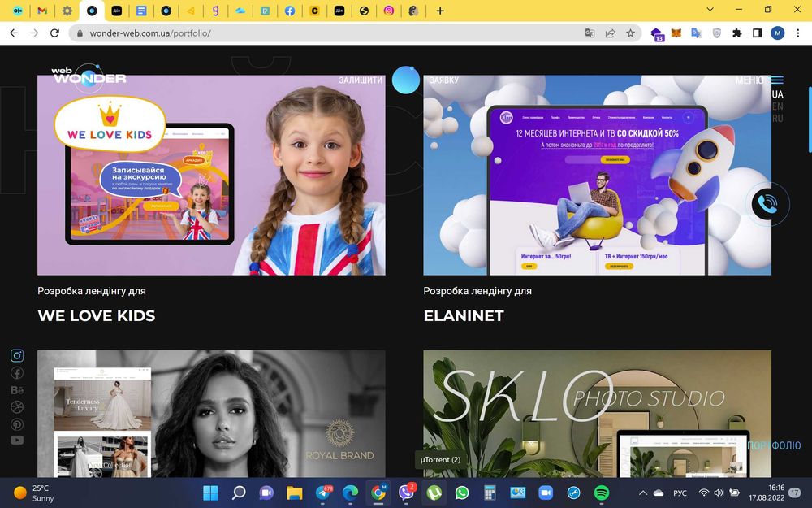Switch to the yellow C tab

tap(314, 11)
